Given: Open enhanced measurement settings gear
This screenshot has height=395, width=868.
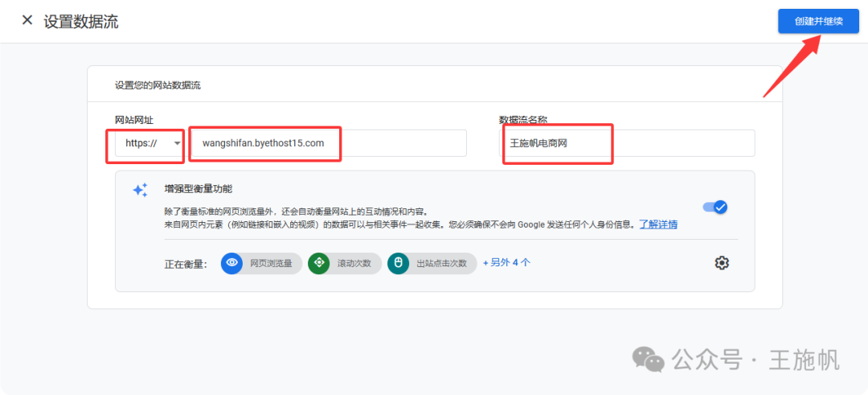Looking at the screenshot, I should [x=721, y=263].
